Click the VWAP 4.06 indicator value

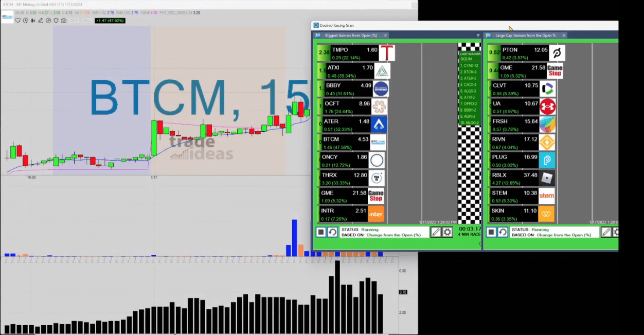148,13
